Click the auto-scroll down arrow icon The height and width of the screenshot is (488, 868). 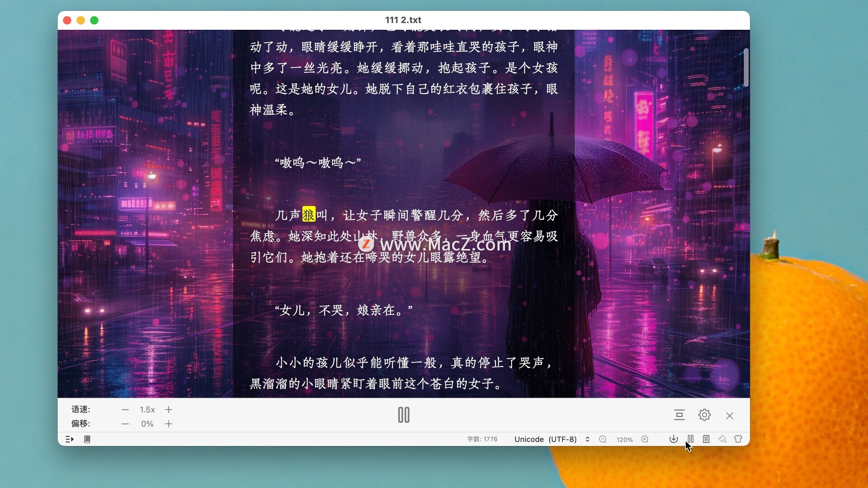click(x=674, y=439)
